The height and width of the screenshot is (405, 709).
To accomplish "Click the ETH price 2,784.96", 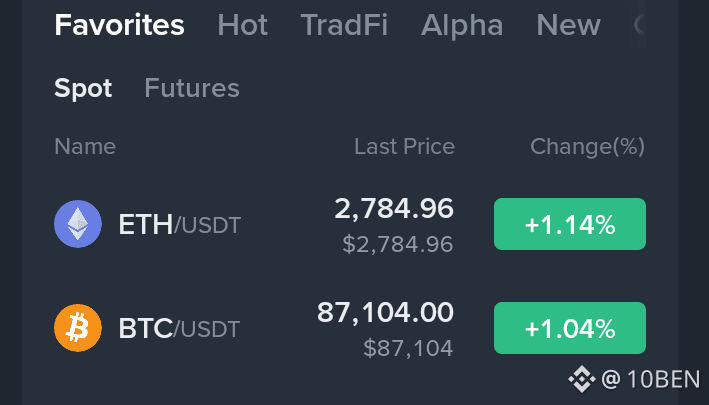I will [394, 209].
